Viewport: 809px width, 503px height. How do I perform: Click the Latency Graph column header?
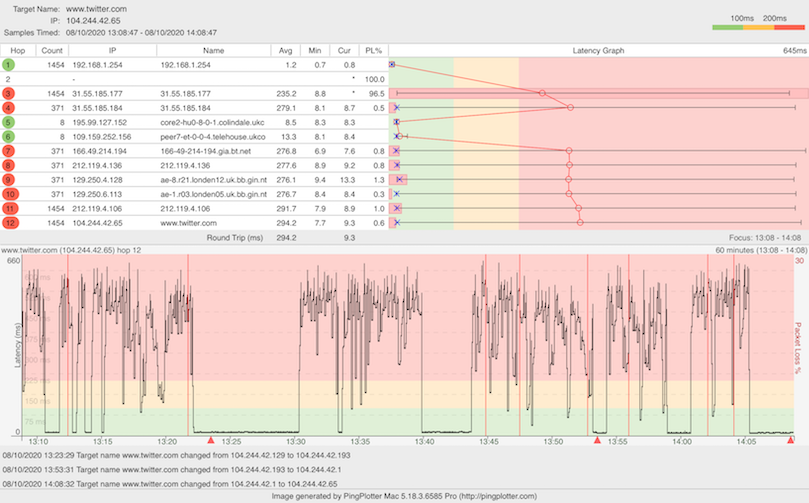(x=598, y=49)
